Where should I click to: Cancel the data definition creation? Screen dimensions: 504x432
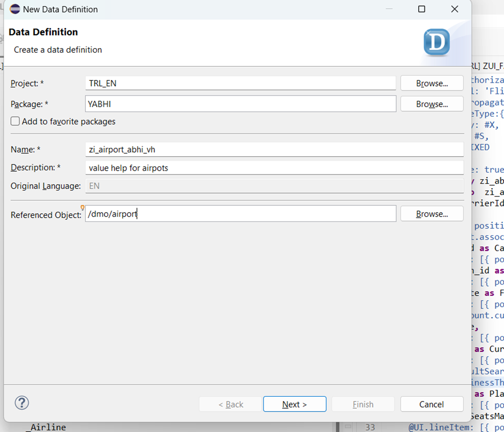pos(431,404)
